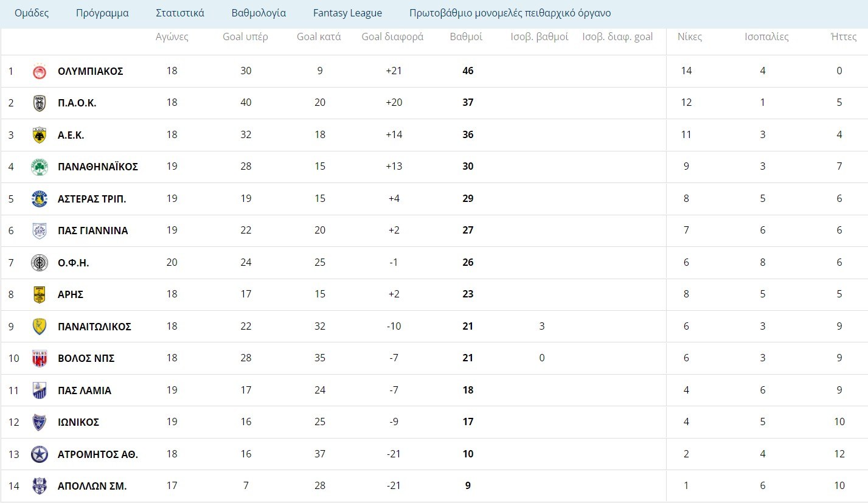
Task: Open the Πρόγραμμα navigation tab
Action: coord(102,13)
